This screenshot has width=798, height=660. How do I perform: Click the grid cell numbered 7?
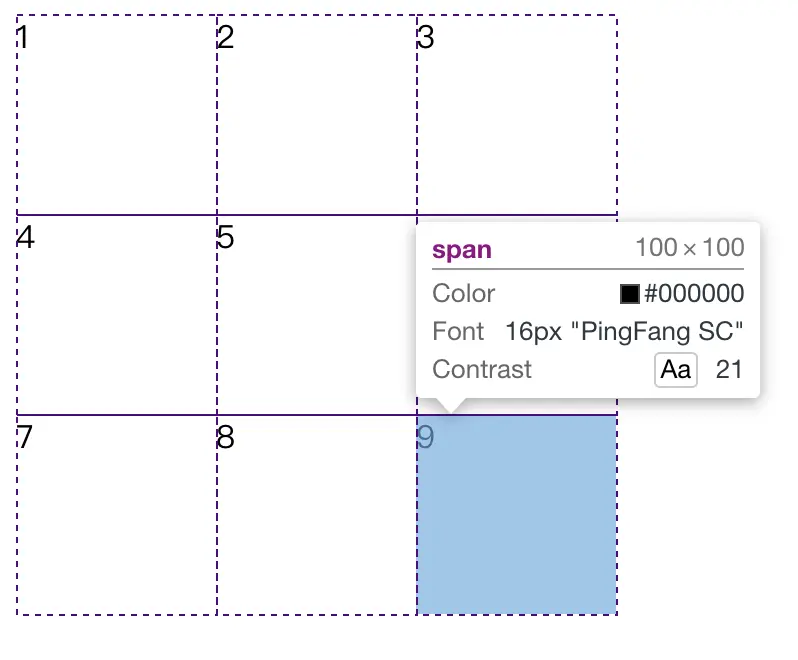click(117, 515)
